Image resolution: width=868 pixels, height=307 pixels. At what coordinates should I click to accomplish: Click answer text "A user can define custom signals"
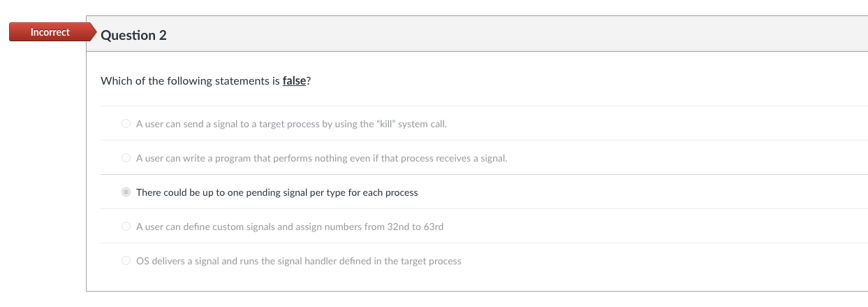[x=203, y=227]
